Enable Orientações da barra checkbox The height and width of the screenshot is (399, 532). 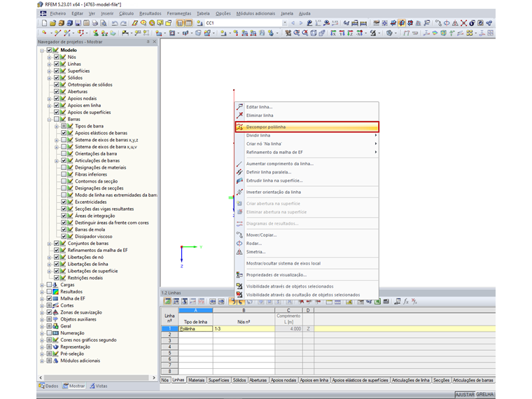[64, 154]
